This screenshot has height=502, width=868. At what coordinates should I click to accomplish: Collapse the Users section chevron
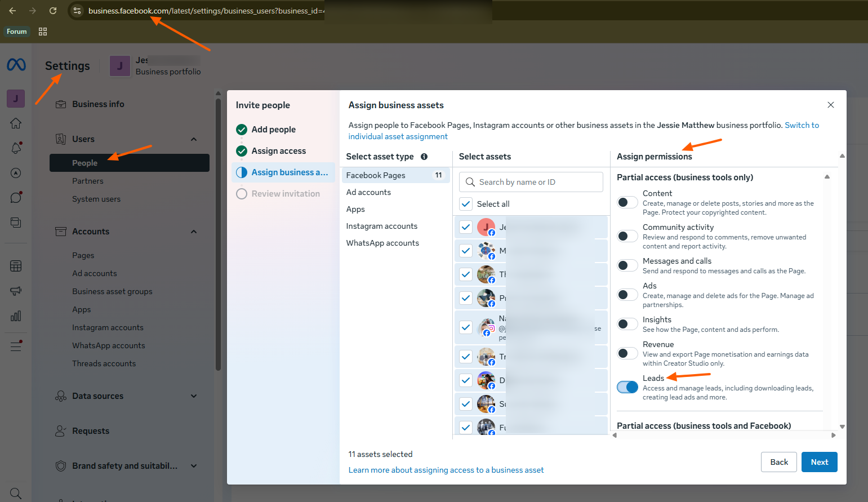[x=194, y=139]
